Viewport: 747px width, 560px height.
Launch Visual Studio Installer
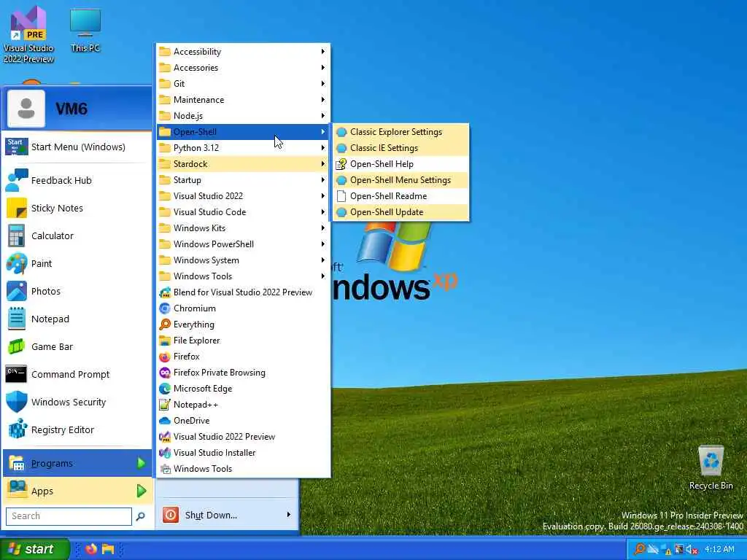[244, 452]
